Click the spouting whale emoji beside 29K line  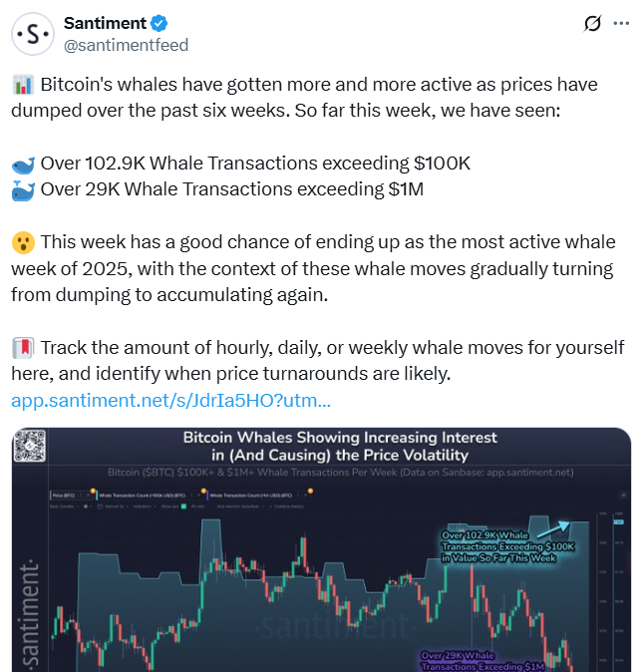click(23, 189)
